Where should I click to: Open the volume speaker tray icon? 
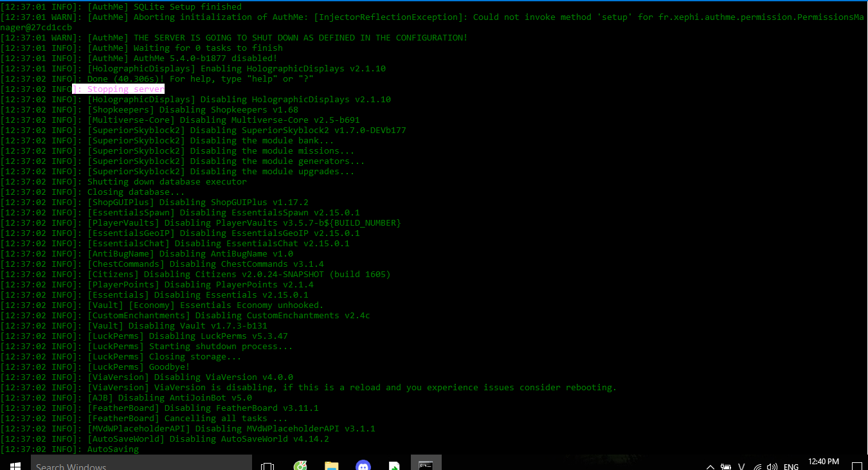tap(772, 466)
